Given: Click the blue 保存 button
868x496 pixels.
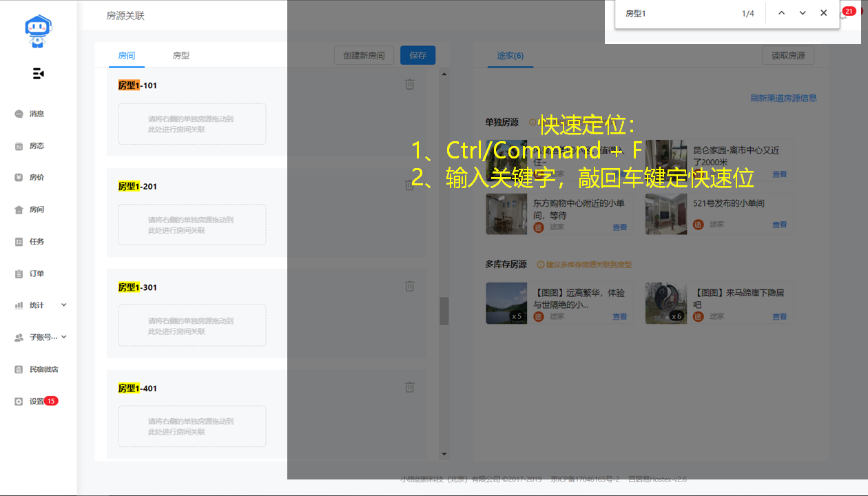Looking at the screenshot, I should (x=417, y=56).
